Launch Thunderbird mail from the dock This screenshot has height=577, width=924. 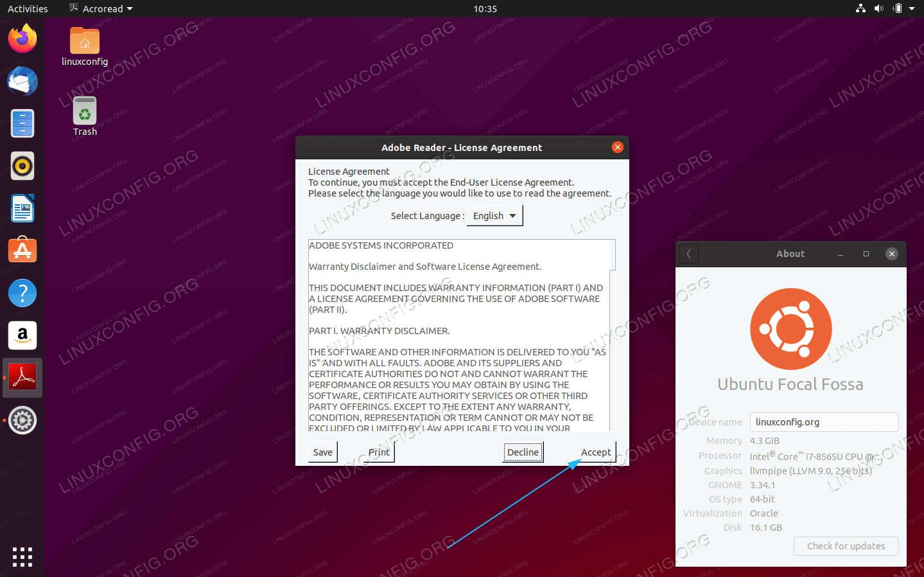point(22,81)
